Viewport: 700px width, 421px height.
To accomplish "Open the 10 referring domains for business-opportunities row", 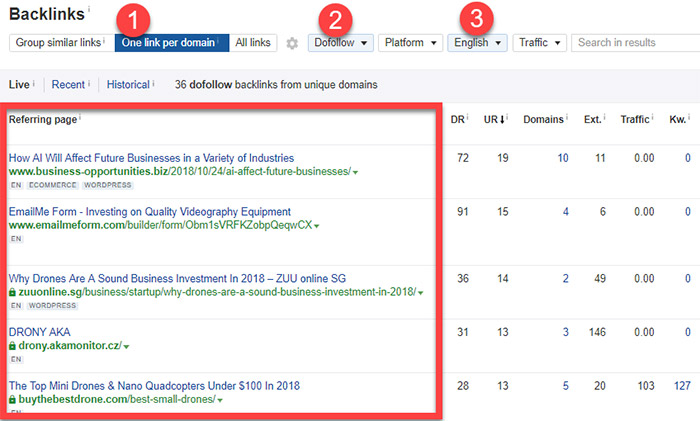I will coord(563,158).
